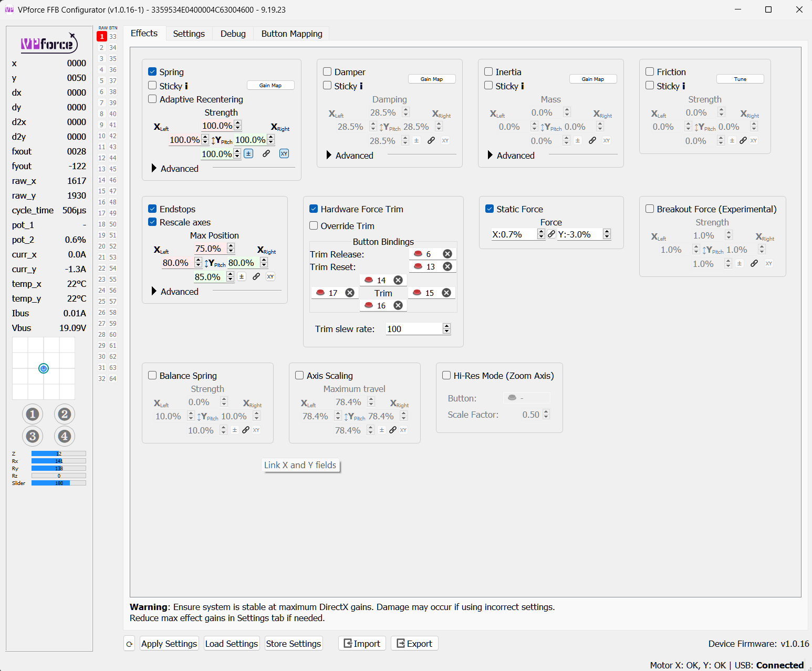Click the Endstops X Left position spinner

(198, 262)
